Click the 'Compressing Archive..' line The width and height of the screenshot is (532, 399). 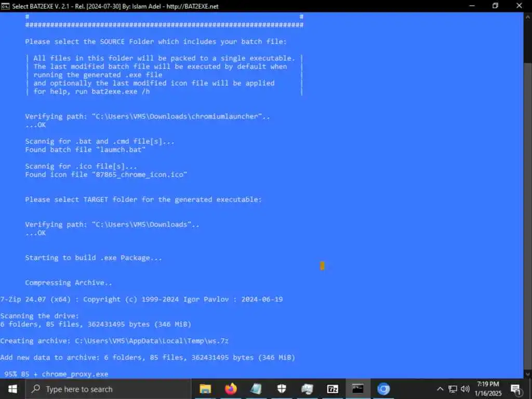pos(68,283)
